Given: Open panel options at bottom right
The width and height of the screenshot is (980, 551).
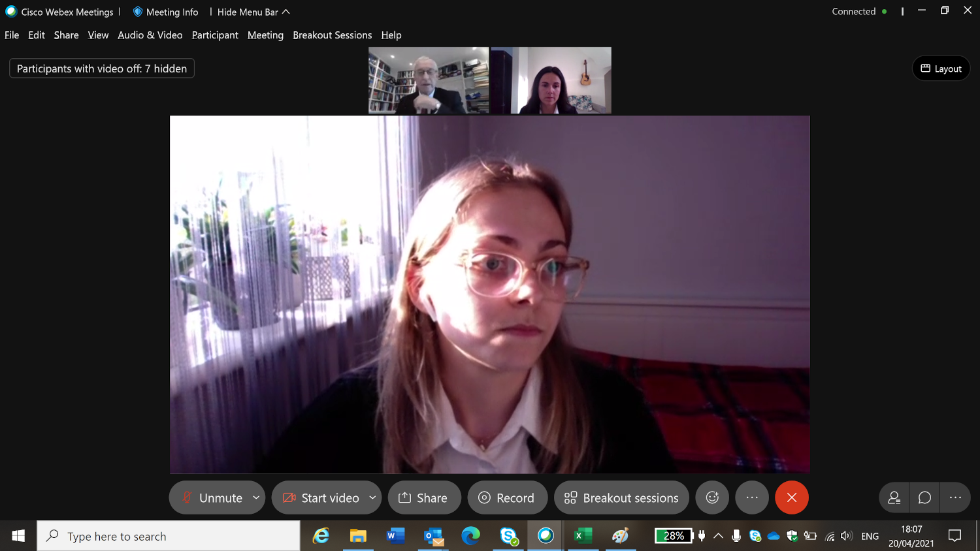Looking at the screenshot, I should point(955,497).
